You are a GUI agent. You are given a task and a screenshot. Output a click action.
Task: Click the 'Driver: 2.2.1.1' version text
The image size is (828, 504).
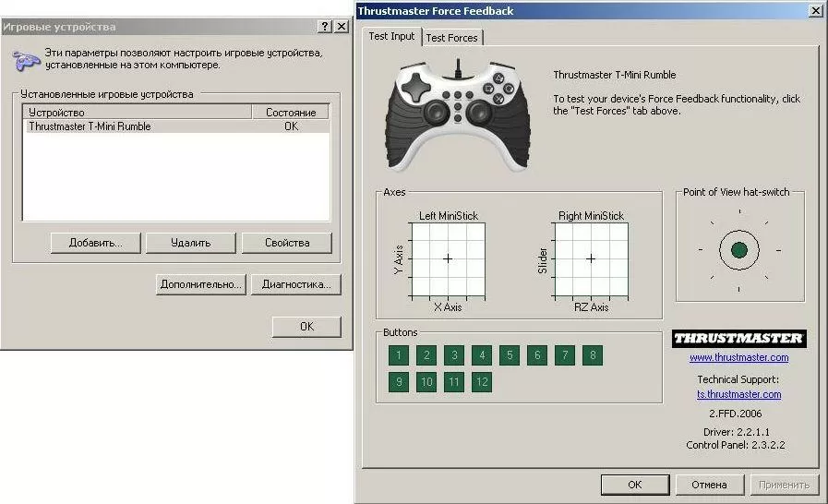(736, 432)
